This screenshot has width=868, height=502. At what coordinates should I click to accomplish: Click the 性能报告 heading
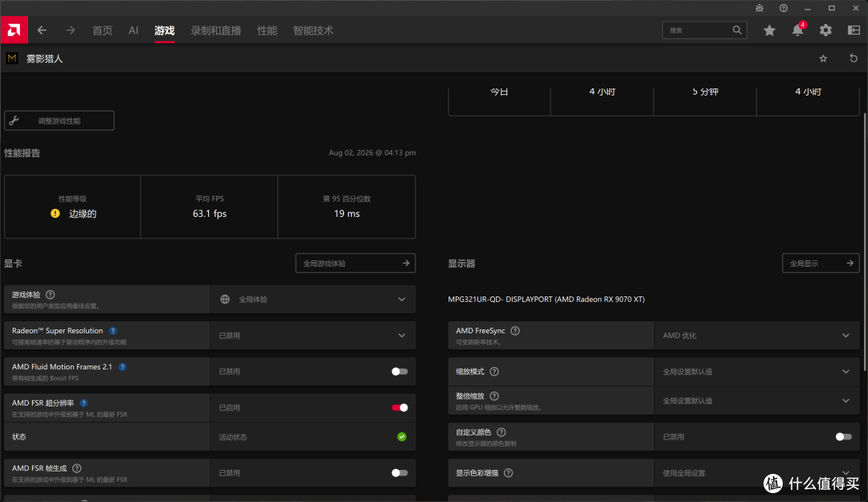click(23, 153)
